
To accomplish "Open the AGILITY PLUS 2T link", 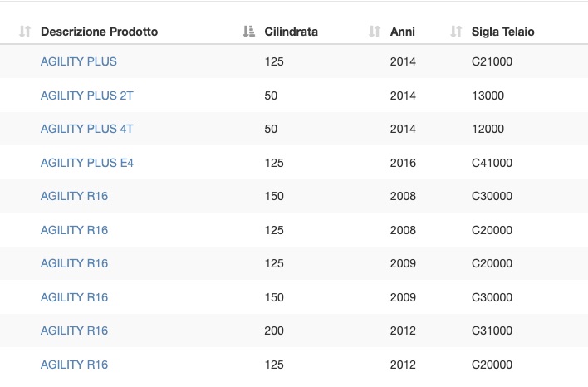I will click(x=87, y=96).
